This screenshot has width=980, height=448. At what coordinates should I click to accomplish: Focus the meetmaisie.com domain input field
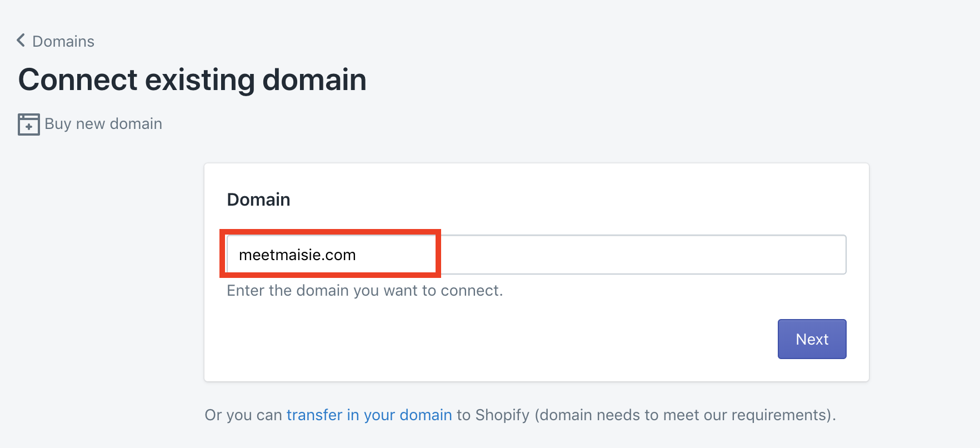pyautogui.click(x=536, y=255)
